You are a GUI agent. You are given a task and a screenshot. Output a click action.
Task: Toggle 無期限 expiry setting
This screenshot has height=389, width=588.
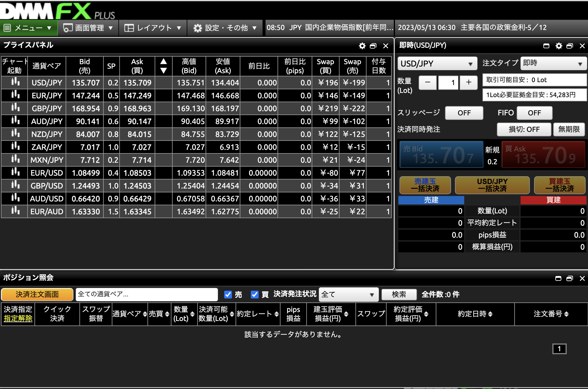pos(569,129)
